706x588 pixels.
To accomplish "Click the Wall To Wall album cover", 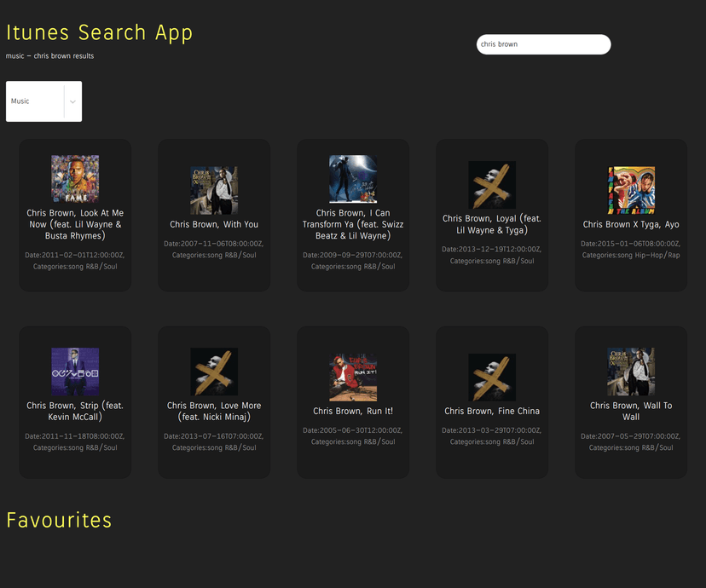I will point(631,372).
